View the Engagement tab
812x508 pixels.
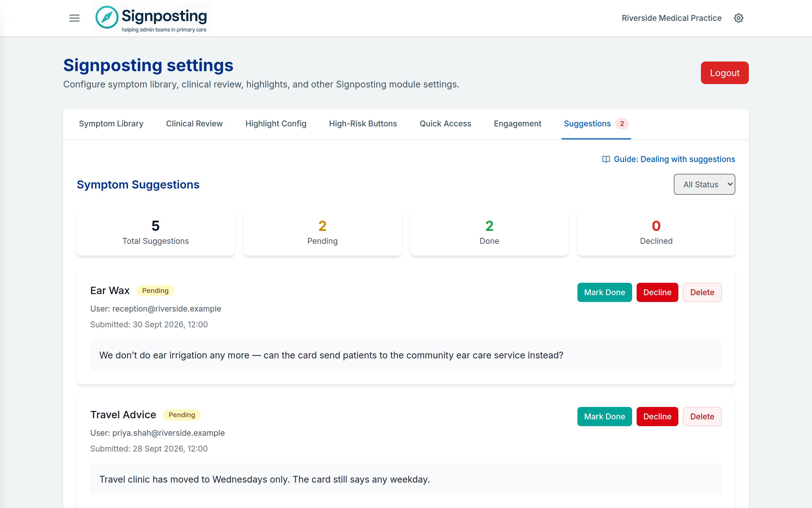point(517,124)
